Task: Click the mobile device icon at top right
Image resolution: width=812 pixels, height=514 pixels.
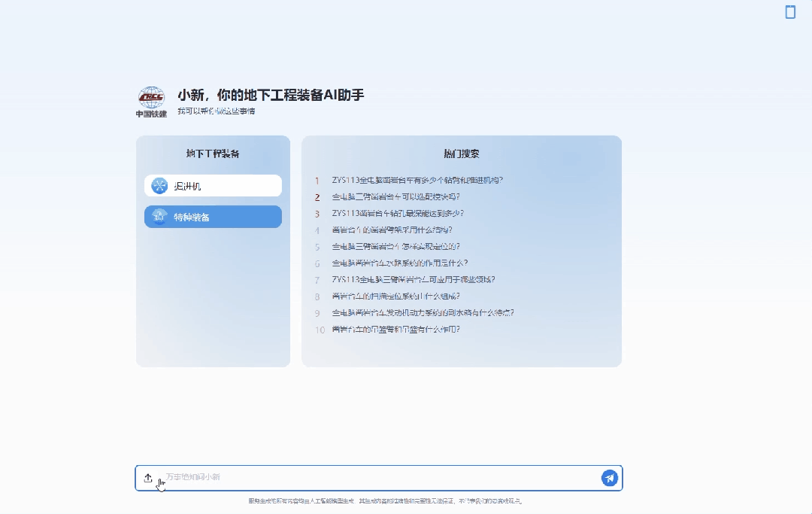Action: point(790,12)
